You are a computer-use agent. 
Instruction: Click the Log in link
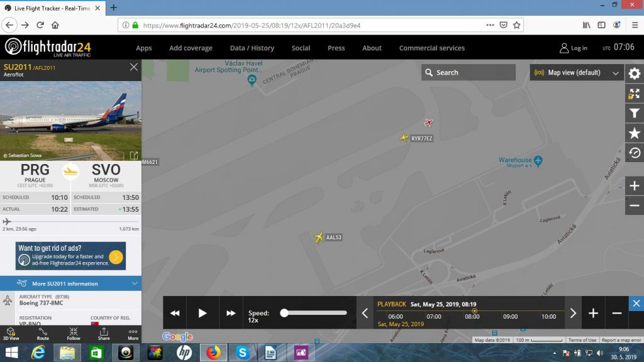[x=574, y=48]
